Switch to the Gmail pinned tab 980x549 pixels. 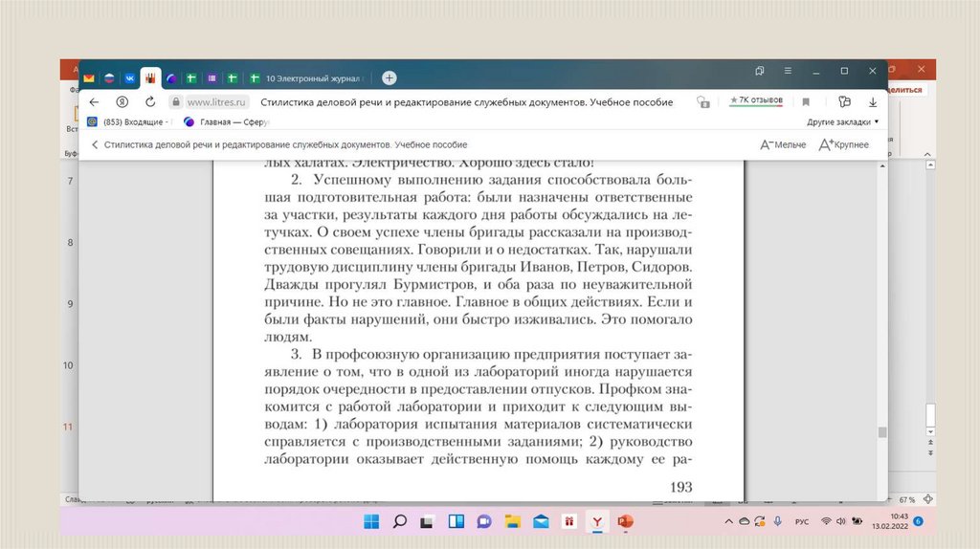tap(89, 77)
